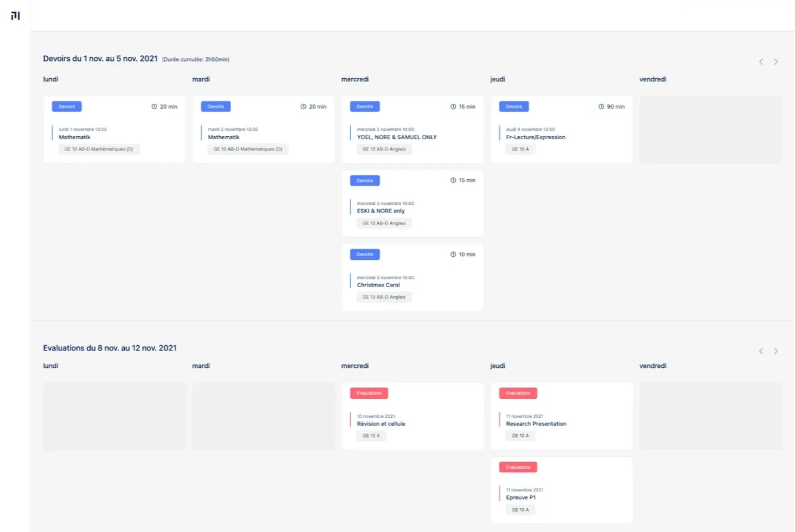The image size is (795, 532).
Task: Go to next week of Evaluations
Action: coord(776,351)
